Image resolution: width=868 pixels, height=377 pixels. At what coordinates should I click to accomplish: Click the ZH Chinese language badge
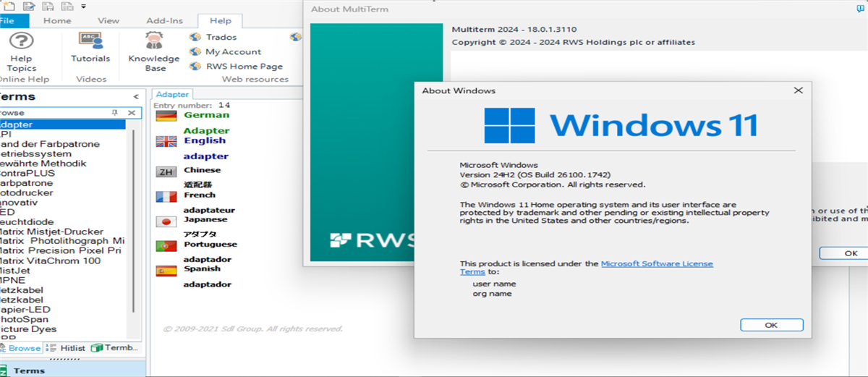coord(166,171)
